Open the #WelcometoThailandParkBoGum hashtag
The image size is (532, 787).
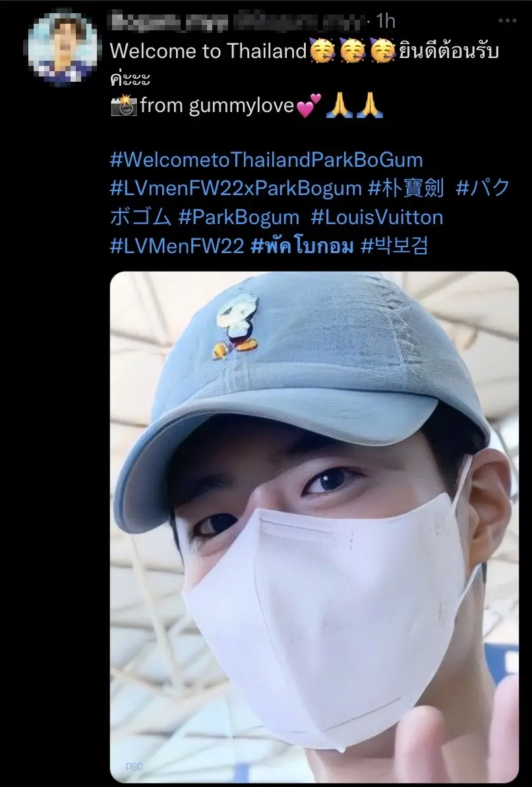[x=266, y=160]
